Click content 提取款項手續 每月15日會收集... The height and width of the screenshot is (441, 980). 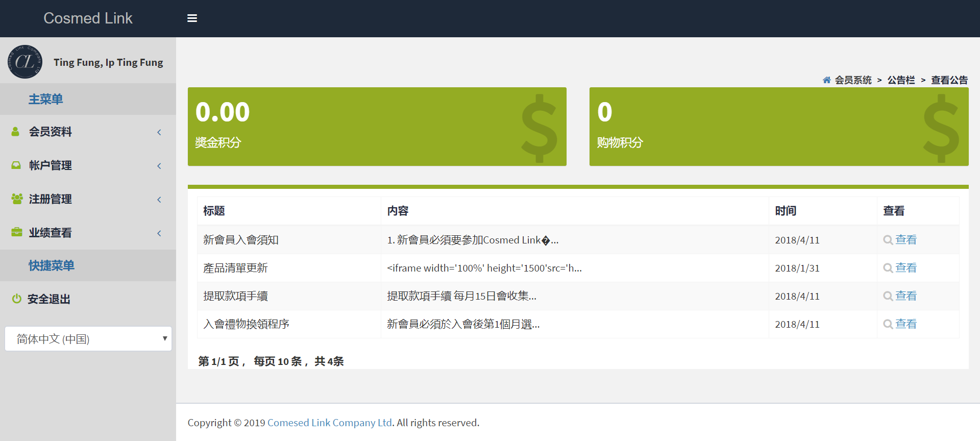tap(461, 296)
